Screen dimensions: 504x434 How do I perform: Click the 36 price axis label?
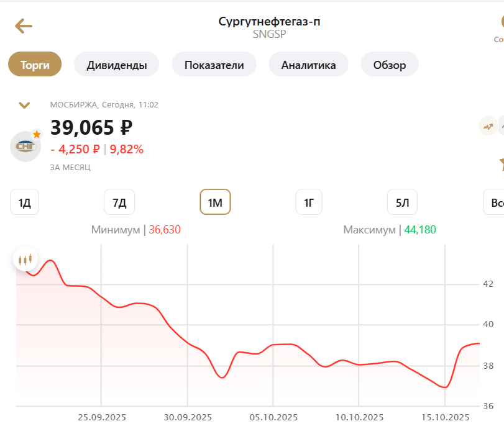(488, 406)
